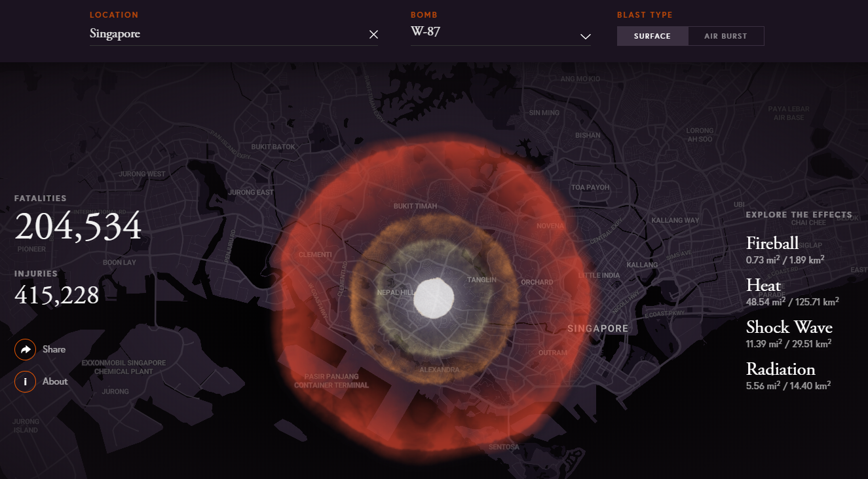Screen dimensions: 868x479
Task: Expand the W-87 bomb chevron
Action: 584,37
